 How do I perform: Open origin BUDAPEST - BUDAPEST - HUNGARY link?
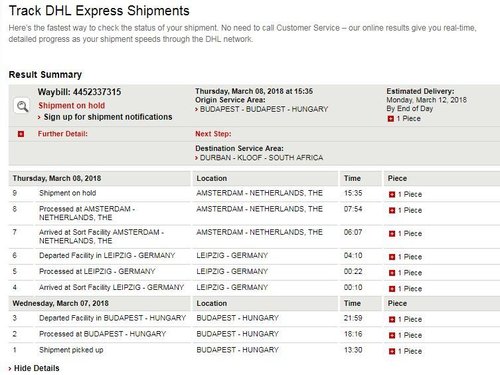pos(264,109)
